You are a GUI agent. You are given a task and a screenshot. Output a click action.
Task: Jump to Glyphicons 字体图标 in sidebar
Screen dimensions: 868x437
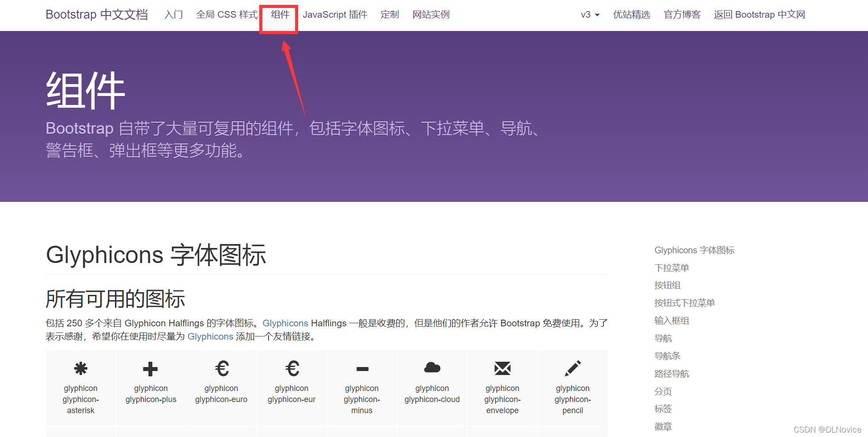coord(694,250)
